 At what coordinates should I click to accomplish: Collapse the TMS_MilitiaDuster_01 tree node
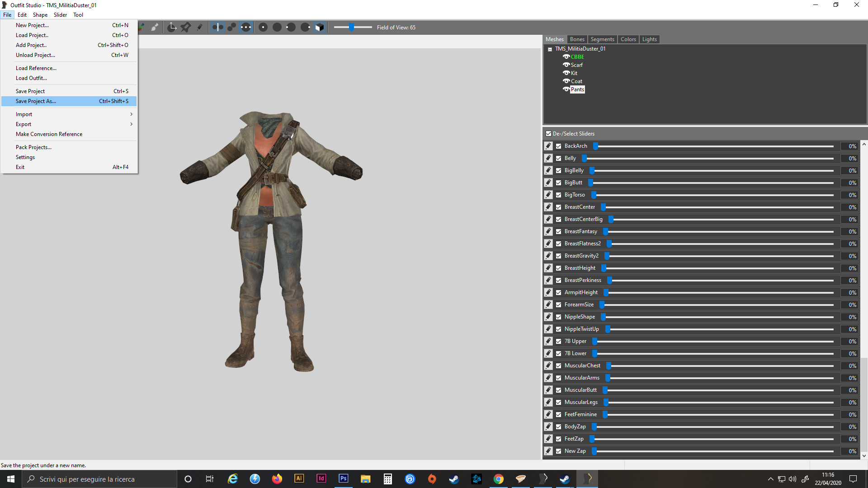point(550,49)
